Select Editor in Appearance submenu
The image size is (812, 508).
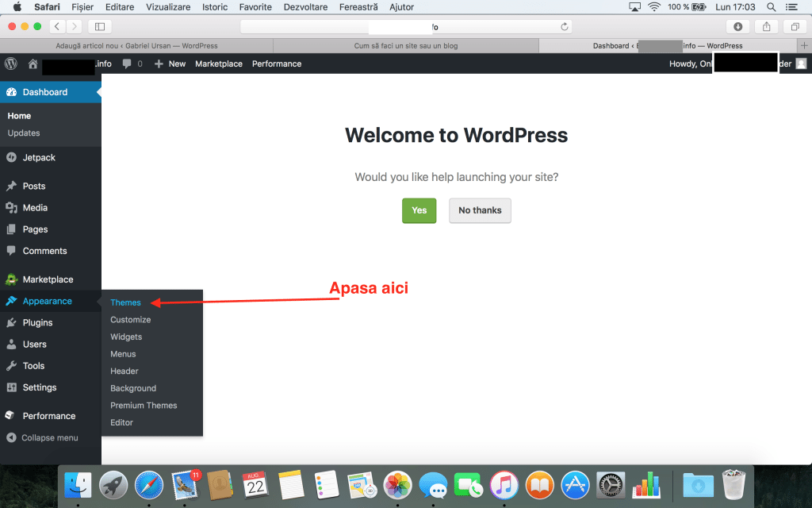point(121,422)
